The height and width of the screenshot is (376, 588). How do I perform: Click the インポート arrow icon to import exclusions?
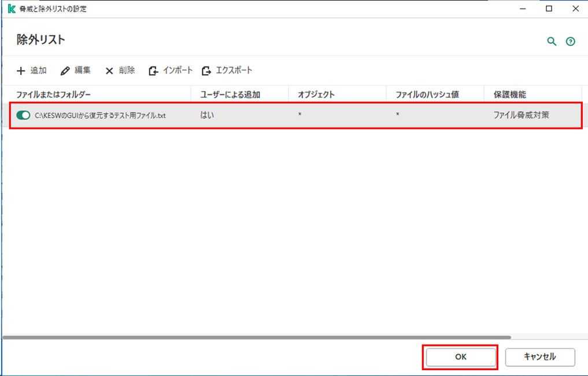152,70
